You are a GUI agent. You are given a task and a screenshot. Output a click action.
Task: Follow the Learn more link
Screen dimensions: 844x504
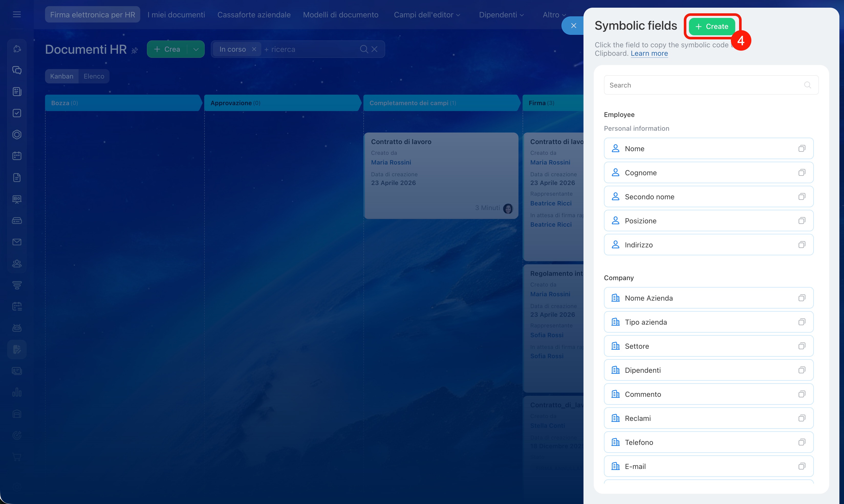tap(649, 53)
